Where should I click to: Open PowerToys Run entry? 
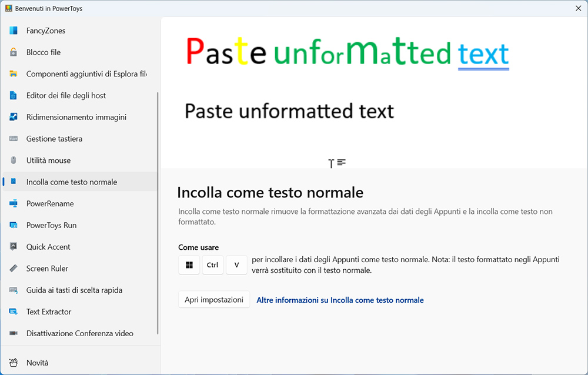click(x=79, y=225)
